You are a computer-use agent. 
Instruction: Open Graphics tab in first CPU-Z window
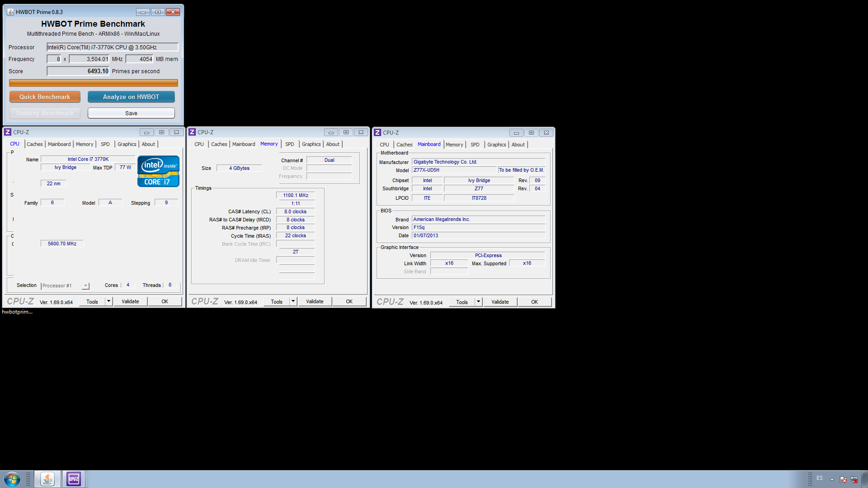click(127, 144)
